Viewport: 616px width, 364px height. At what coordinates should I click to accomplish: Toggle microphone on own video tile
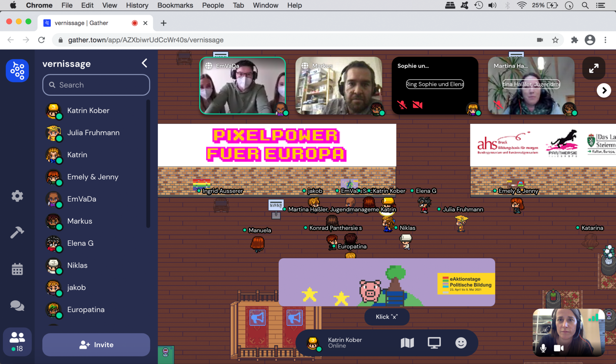[543, 348]
